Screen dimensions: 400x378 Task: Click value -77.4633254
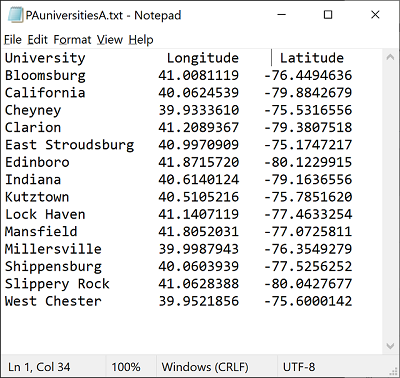tap(308, 214)
